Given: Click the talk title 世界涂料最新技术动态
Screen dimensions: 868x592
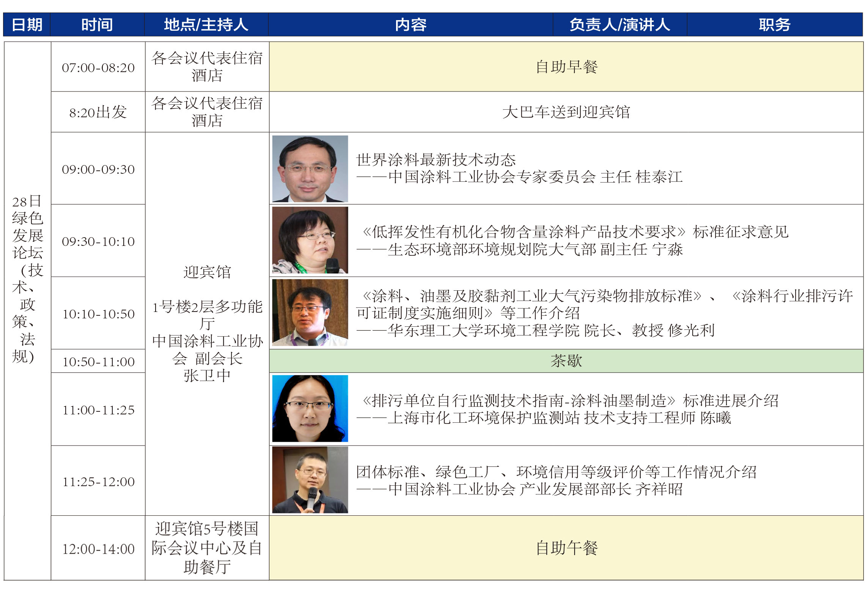Looking at the screenshot, I should point(436,160).
